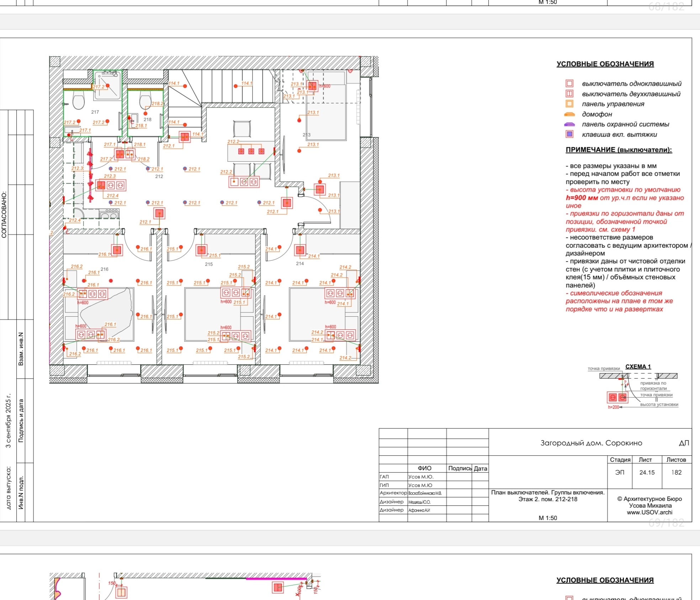Click the blue exhaust fan switch legend icon
The width and height of the screenshot is (700, 600).
click(x=569, y=134)
